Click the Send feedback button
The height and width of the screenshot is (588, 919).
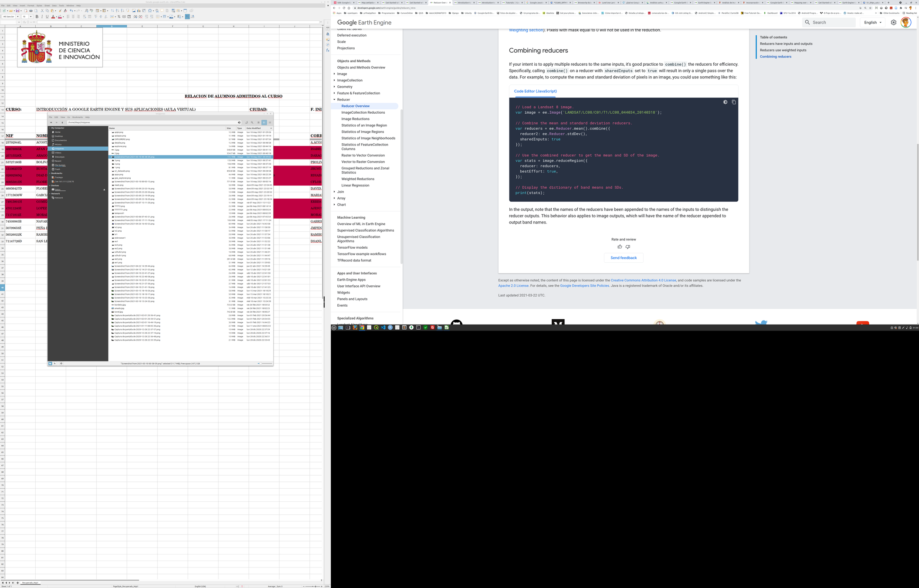click(x=623, y=258)
